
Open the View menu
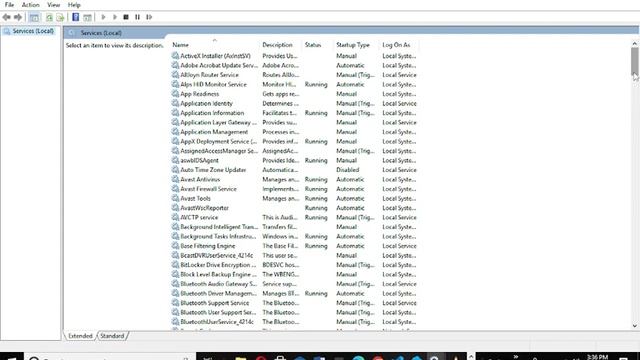(x=53, y=5)
